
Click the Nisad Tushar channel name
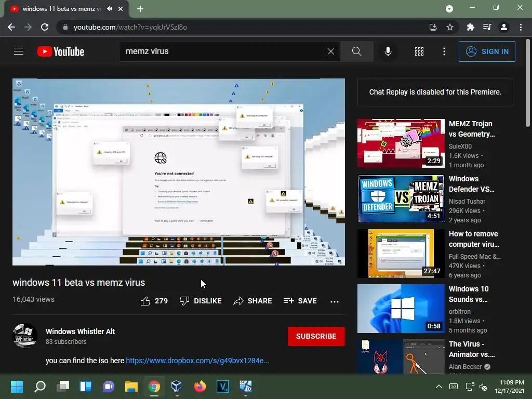pyautogui.click(x=467, y=201)
